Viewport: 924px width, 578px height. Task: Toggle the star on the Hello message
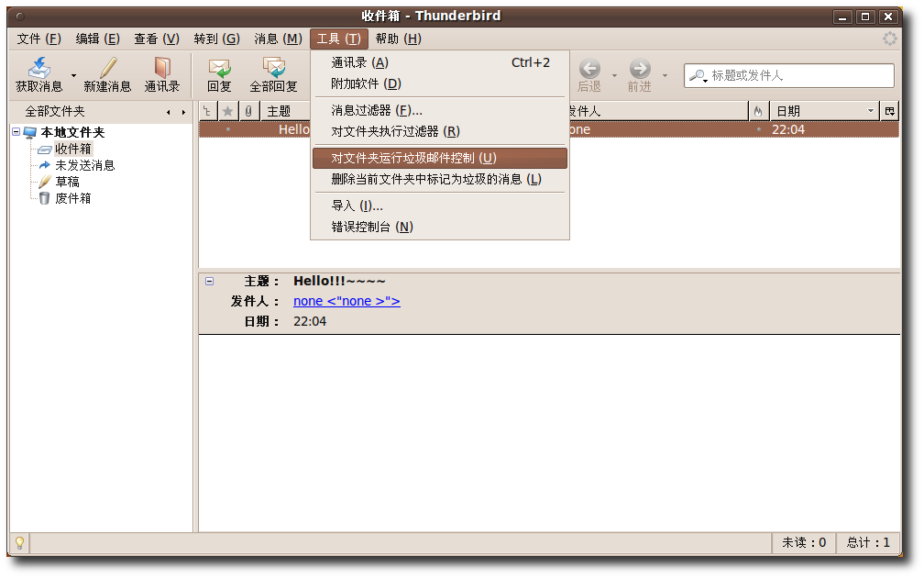pos(228,129)
